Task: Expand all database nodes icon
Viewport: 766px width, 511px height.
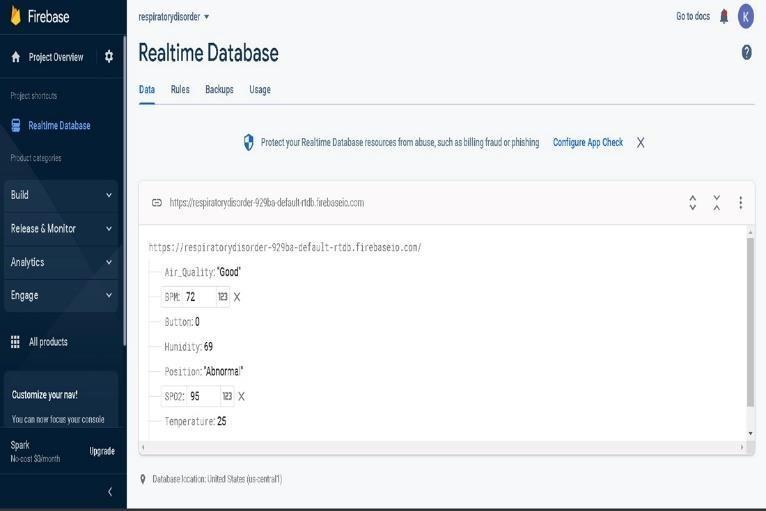Action: point(693,202)
